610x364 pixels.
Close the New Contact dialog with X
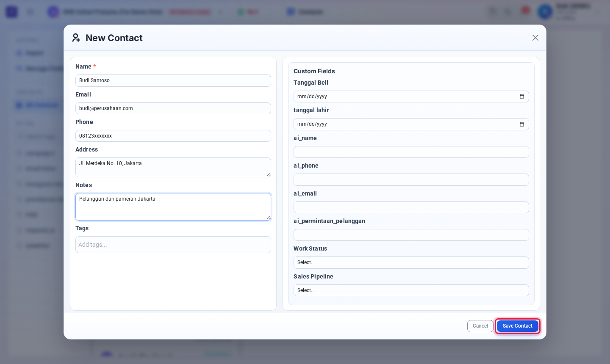(535, 38)
